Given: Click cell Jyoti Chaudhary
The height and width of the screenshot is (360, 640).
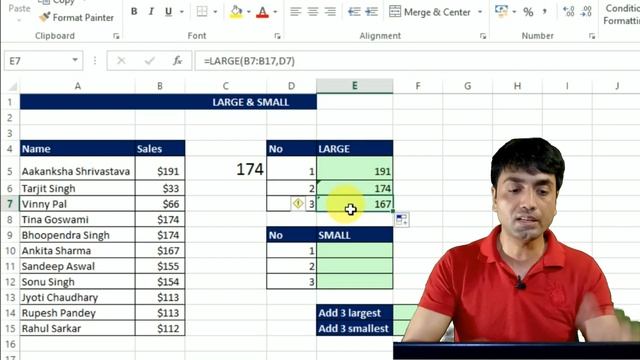Looking at the screenshot, I should [x=78, y=297].
